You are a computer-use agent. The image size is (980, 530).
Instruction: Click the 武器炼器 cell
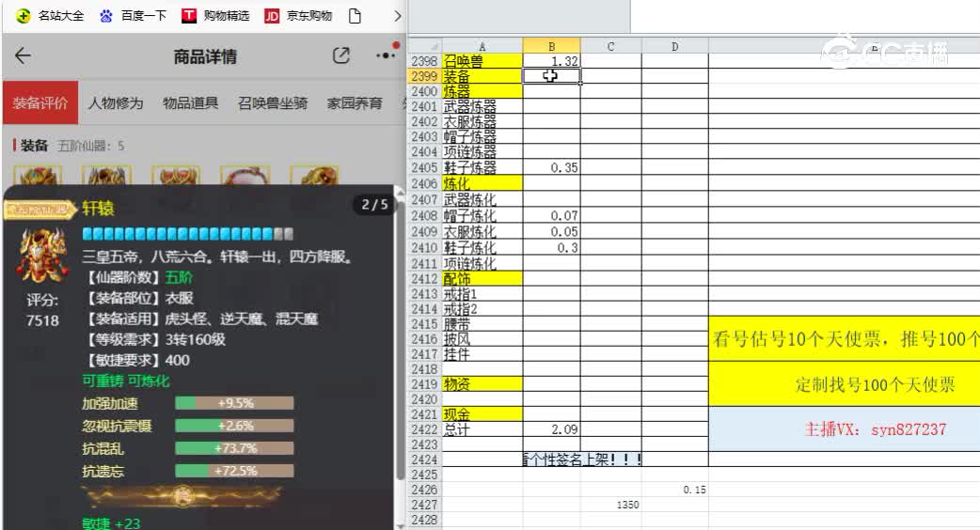click(482, 107)
